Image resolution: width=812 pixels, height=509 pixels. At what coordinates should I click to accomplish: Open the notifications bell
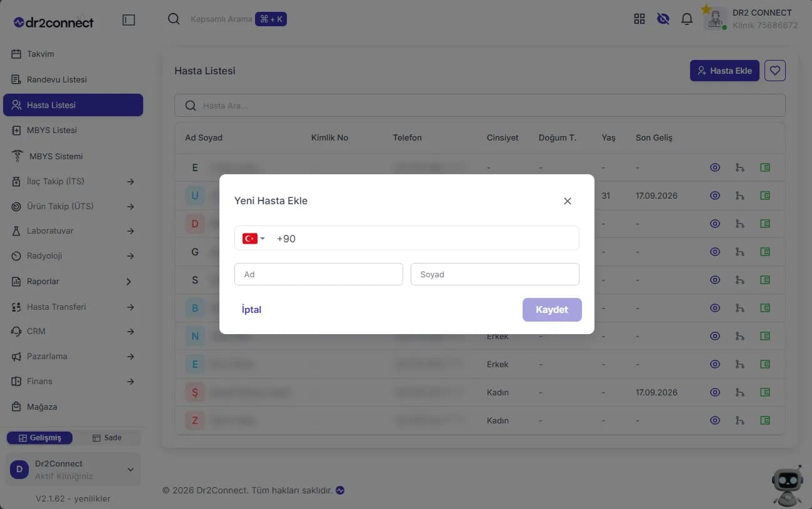(x=687, y=19)
